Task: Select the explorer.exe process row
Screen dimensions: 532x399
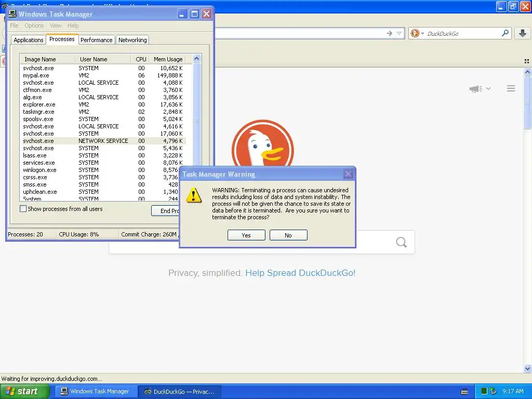Action: click(x=103, y=104)
